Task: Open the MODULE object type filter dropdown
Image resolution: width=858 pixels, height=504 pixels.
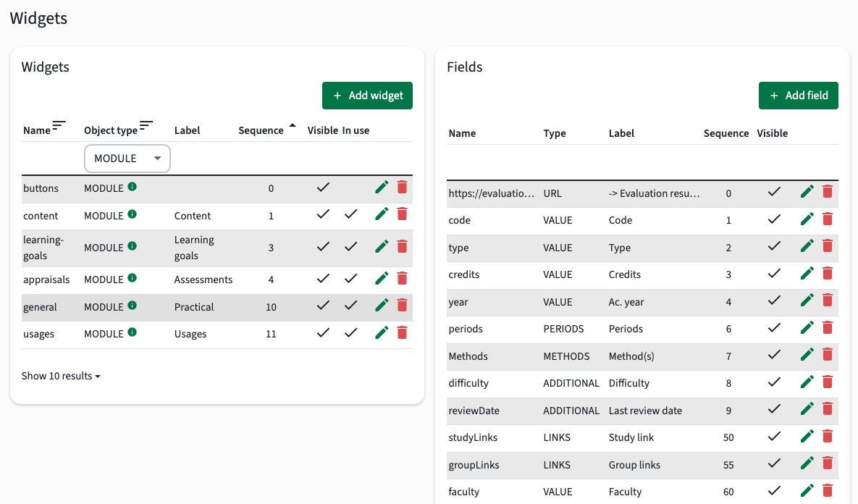Action: tap(127, 158)
